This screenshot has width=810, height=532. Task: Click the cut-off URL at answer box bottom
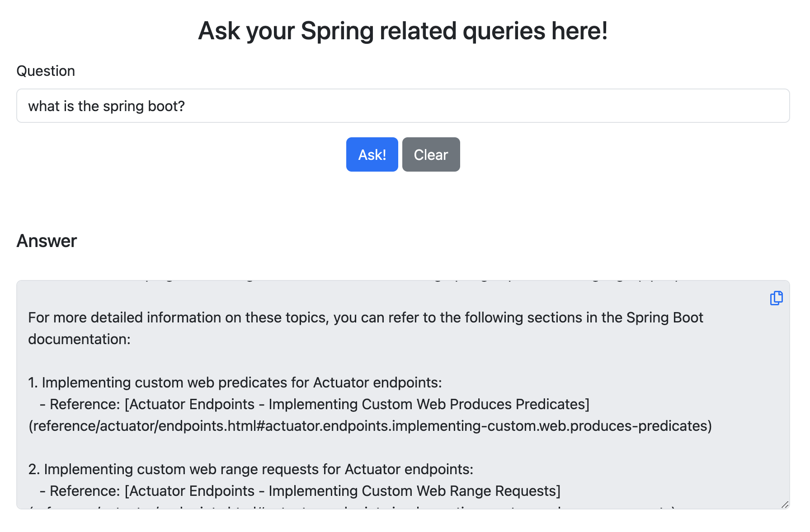[x=353, y=507]
